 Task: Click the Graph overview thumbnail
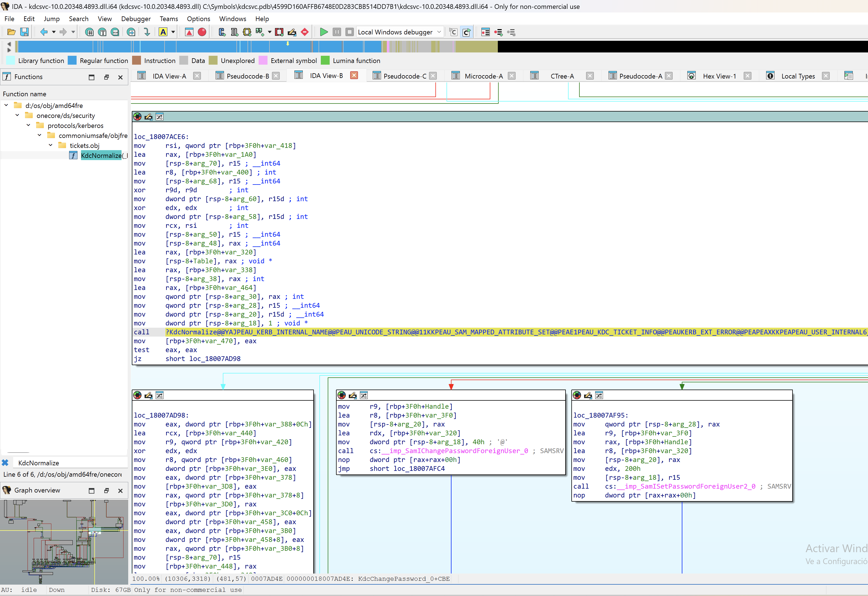pos(64,542)
